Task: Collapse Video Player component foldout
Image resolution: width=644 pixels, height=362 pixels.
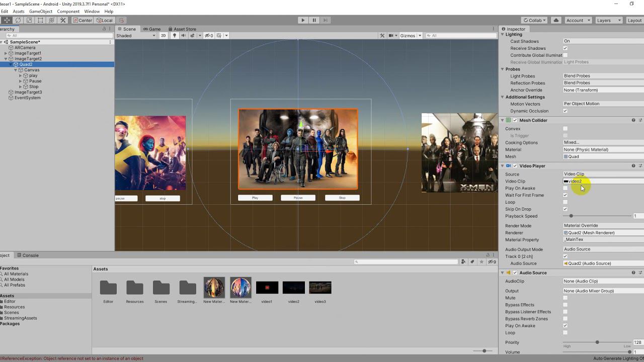Action: click(503, 165)
